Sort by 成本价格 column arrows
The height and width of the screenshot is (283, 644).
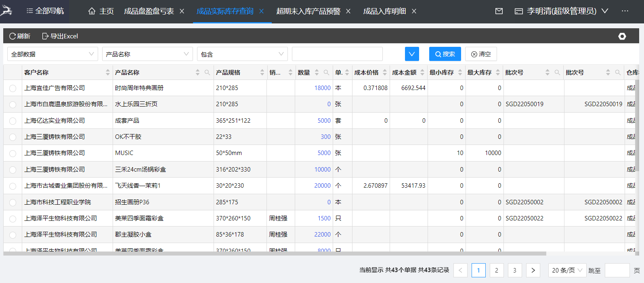point(385,73)
